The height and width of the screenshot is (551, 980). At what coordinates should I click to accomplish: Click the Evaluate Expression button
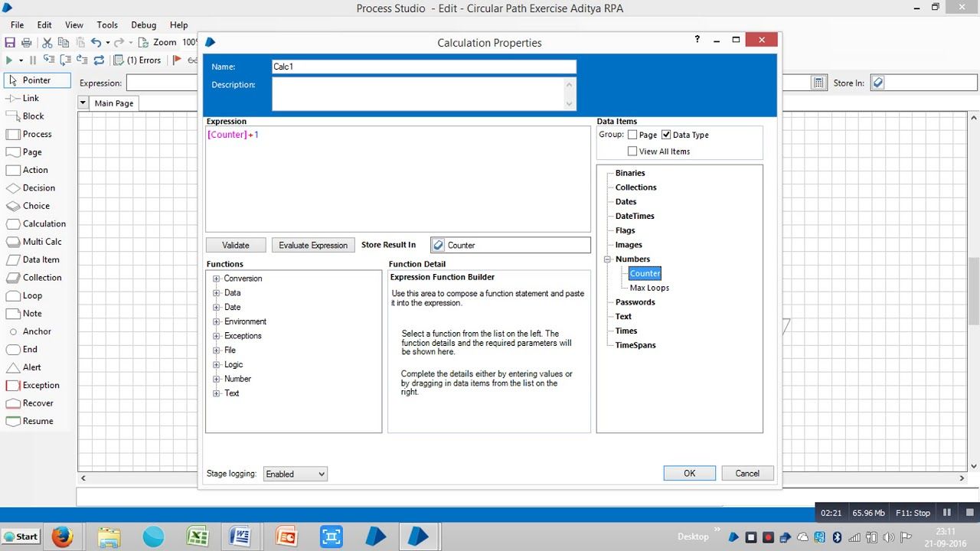[x=313, y=245]
